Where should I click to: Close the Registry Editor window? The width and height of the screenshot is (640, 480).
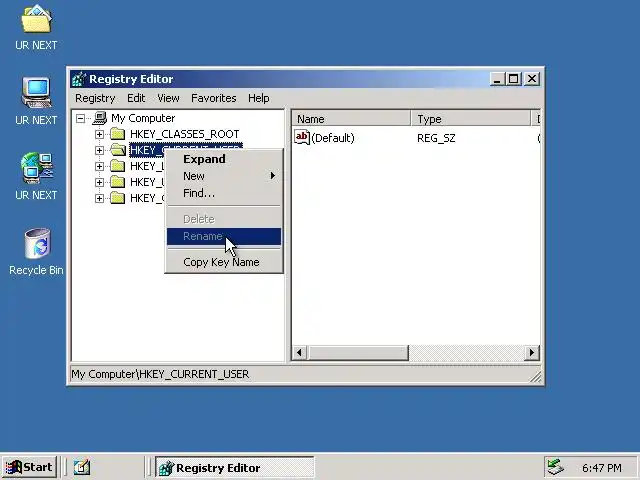tap(532, 79)
